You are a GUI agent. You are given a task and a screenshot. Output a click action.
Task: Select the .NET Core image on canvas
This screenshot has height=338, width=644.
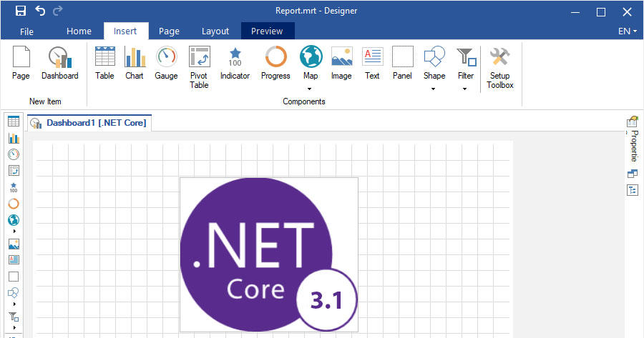[268, 254]
